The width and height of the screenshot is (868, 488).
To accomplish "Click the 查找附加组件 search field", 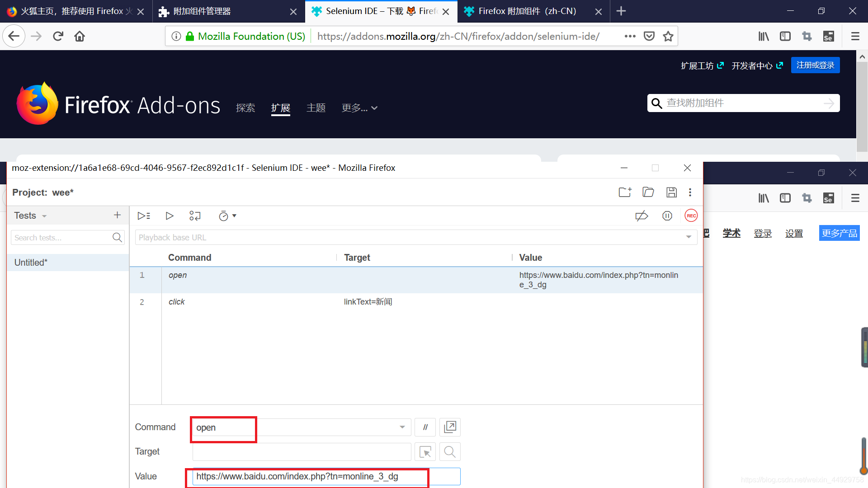I will (x=744, y=103).
